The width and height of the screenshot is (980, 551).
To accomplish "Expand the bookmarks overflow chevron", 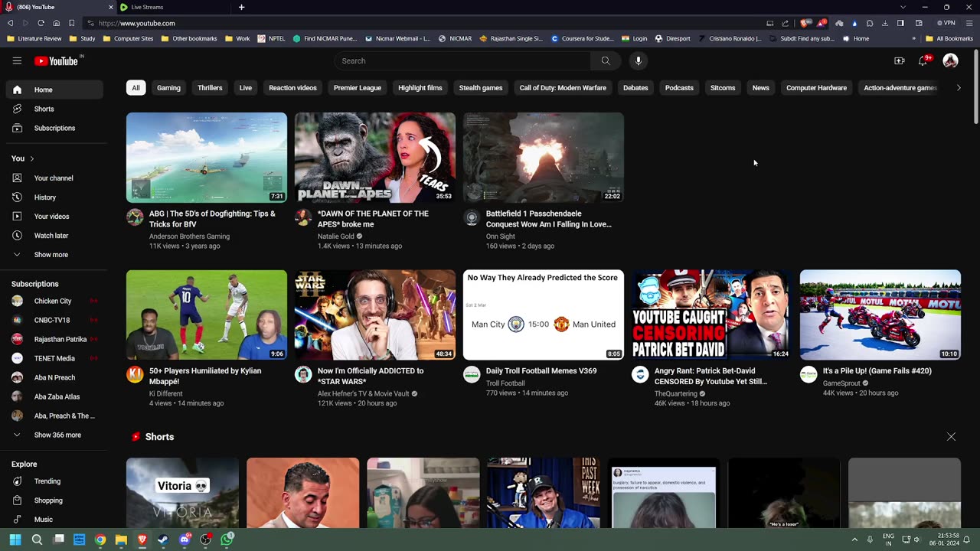I will tap(913, 38).
